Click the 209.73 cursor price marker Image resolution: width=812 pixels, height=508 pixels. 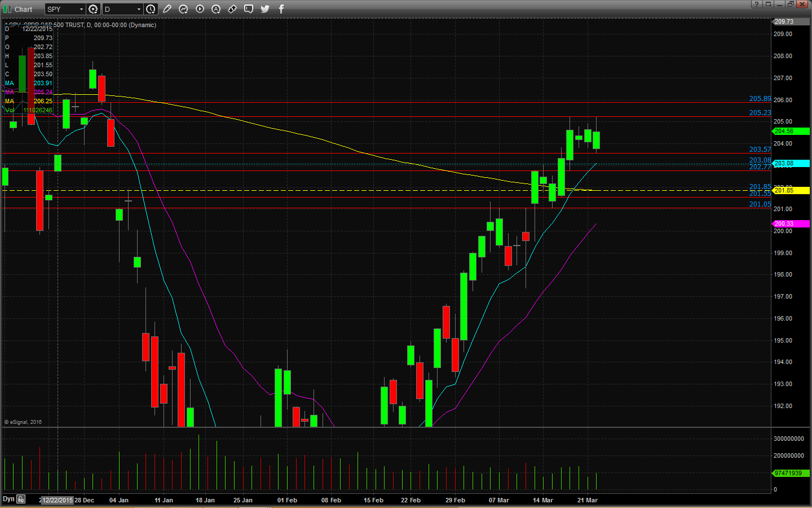pyautogui.click(x=791, y=21)
